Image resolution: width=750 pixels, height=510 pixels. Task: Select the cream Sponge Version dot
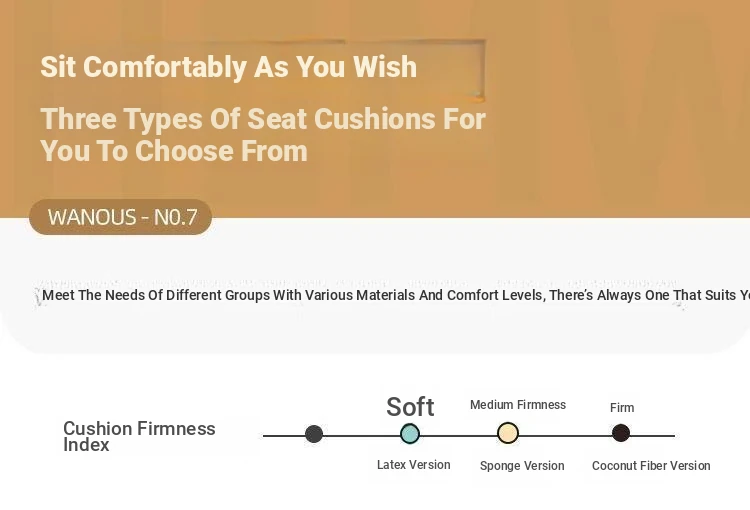[507, 433]
